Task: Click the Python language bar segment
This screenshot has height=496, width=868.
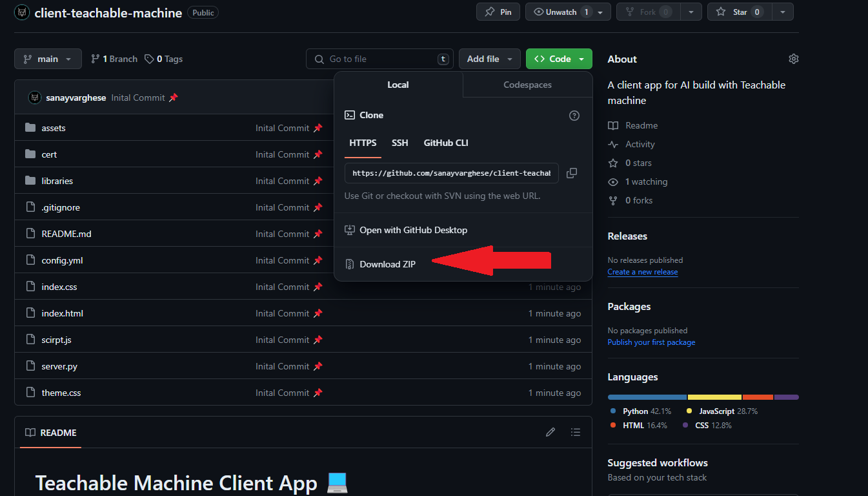Action: pos(647,397)
